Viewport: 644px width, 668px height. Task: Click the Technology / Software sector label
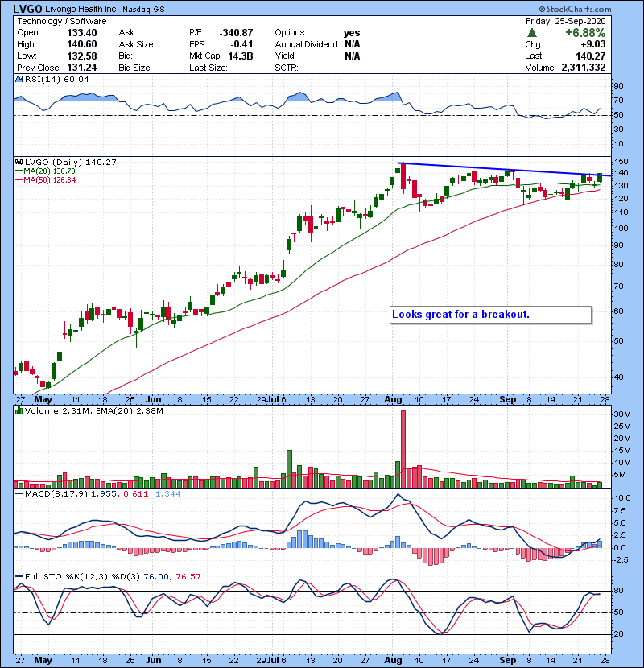pos(62,21)
